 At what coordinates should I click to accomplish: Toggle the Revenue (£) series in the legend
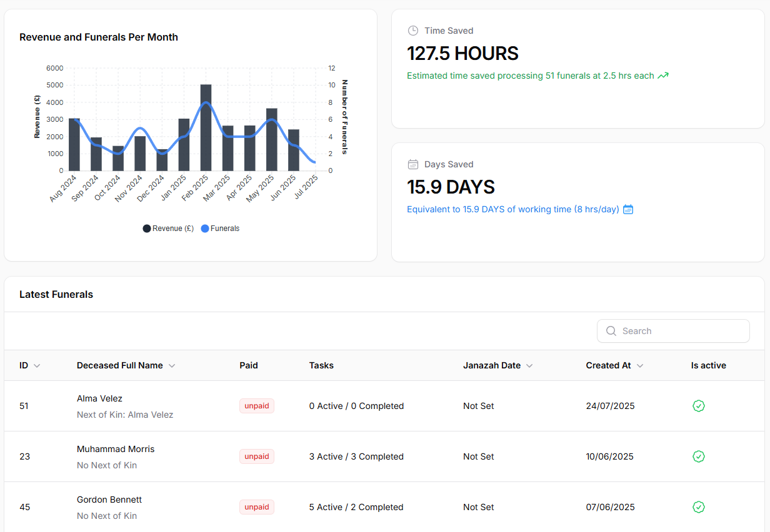(x=168, y=228)
